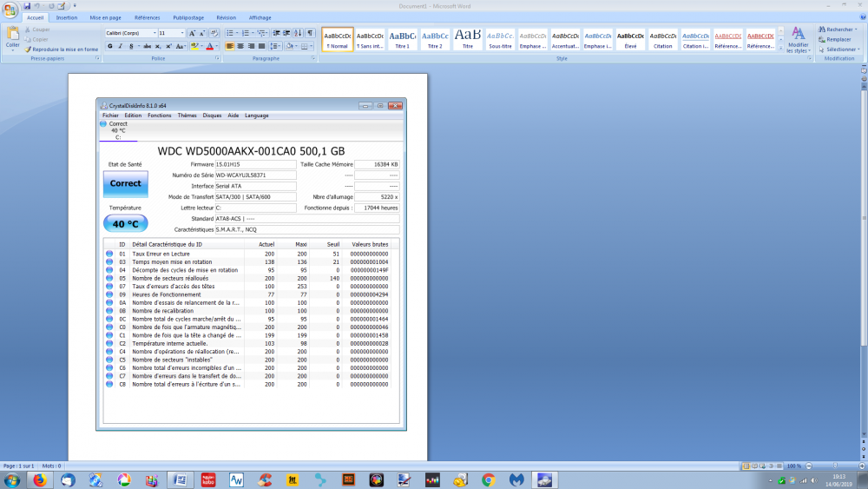This screenshot has height=489, width=868.
Task: Click Modifier les styles button
Action: 798,39
